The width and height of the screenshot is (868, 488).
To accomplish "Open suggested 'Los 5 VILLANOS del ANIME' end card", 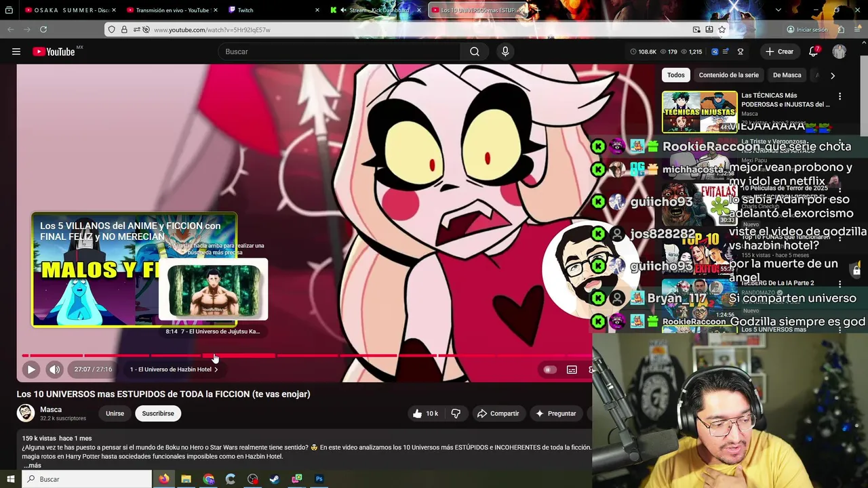I will [134, 270].
